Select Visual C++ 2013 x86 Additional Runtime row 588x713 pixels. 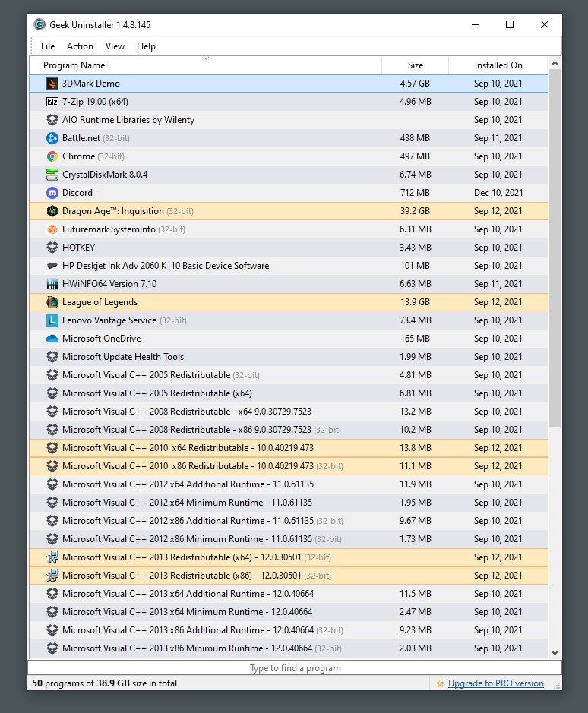click(289, 630)
